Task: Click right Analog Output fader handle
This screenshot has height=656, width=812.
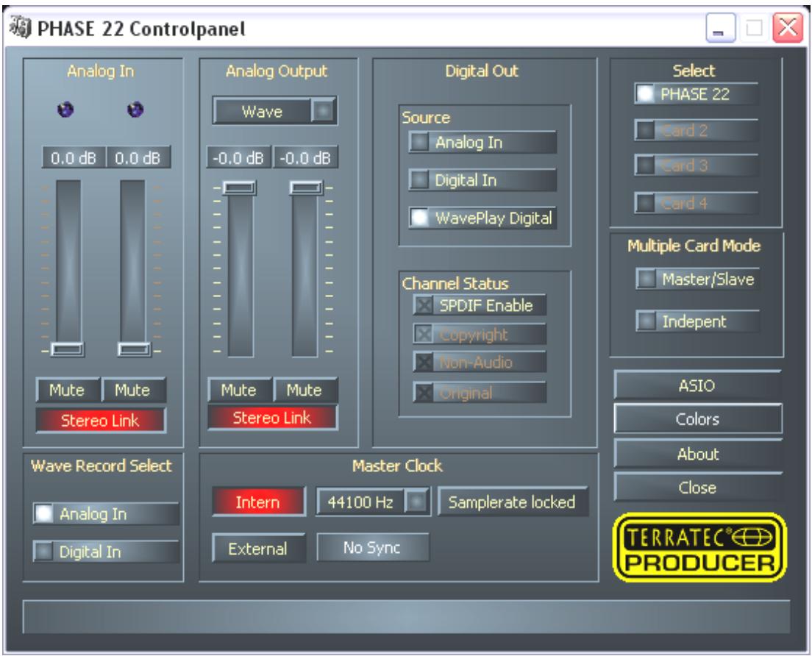Action: click(x=306, y=188)
